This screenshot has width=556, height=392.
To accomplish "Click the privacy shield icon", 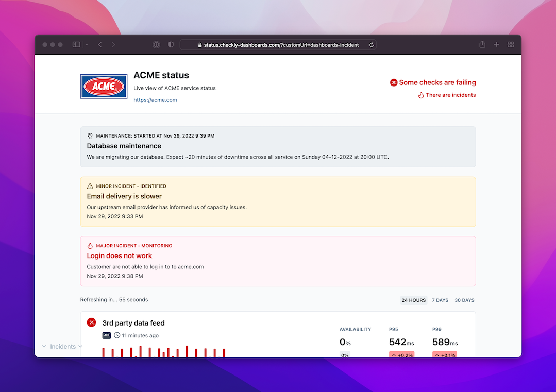I will [x=171, y=45].
